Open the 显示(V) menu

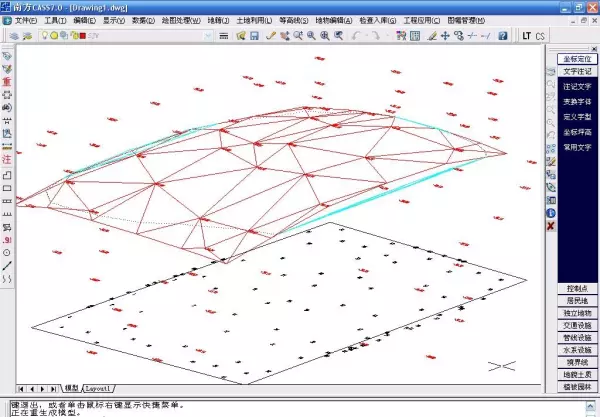(x=114, y=20)
